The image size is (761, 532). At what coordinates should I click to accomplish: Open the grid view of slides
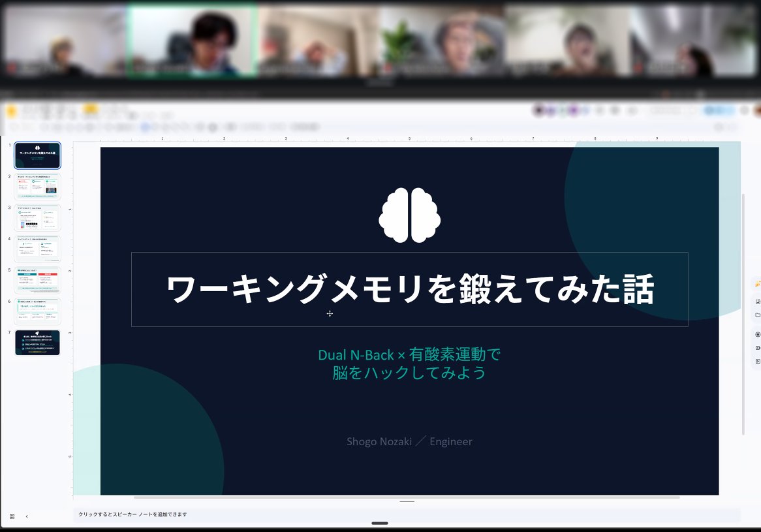point(12,516)
